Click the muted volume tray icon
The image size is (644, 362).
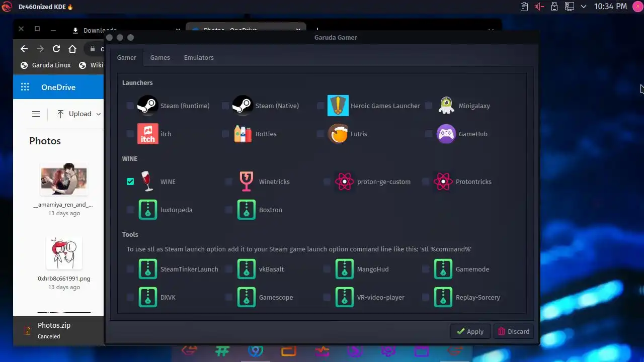pyautogui.click(x=539, y=7)
